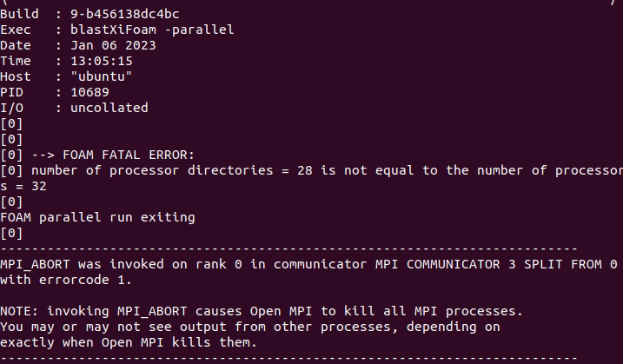This screenshot has width=623, height=364.
Task: Click the processor count value 32
Action: tap(39, 186)
